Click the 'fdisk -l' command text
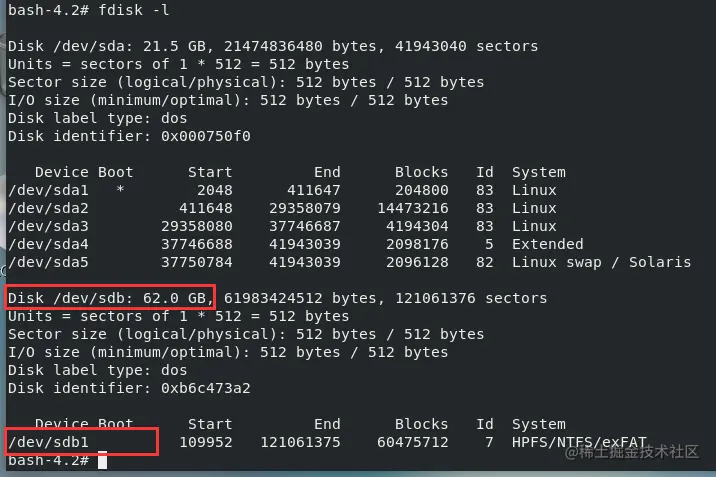Viewport: 716px width, 477px height. 134,10
